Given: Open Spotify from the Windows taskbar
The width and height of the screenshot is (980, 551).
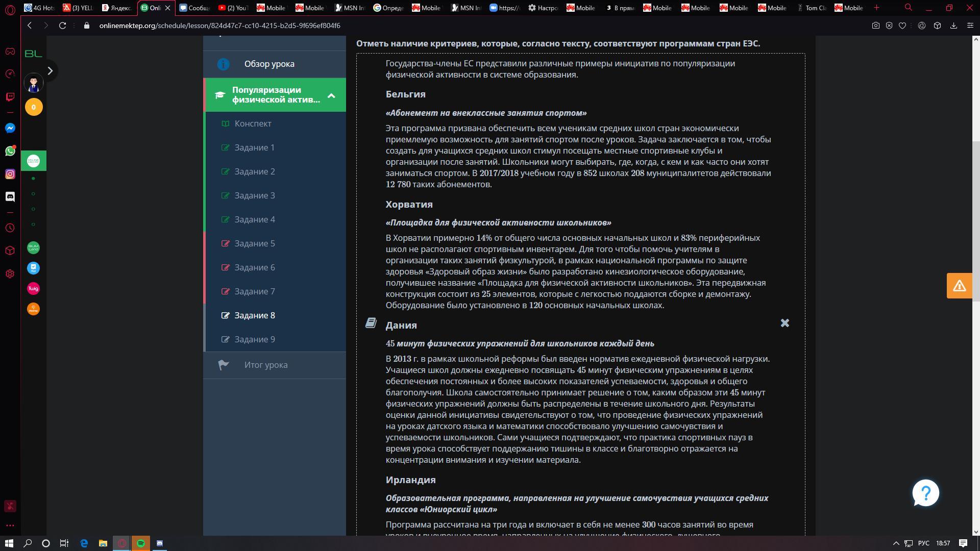Looking at the screenshot, I should [141, 543].
